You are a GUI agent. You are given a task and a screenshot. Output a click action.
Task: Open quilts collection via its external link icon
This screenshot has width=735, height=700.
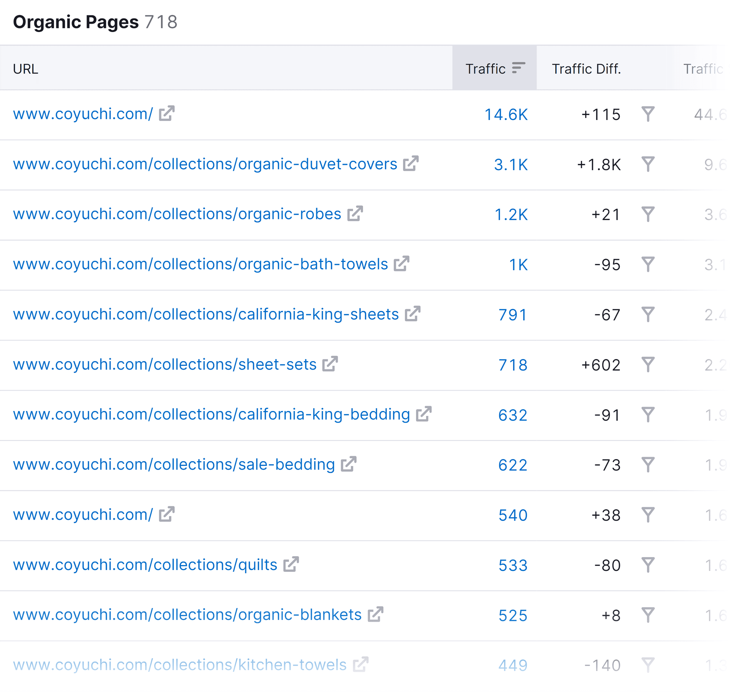[x=292, y=564]
